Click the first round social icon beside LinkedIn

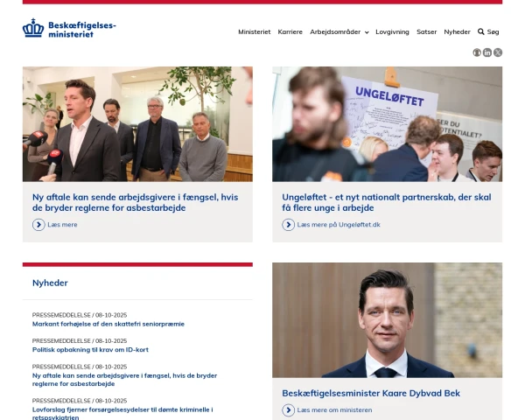pyautogui.click(x=477, y=52)
